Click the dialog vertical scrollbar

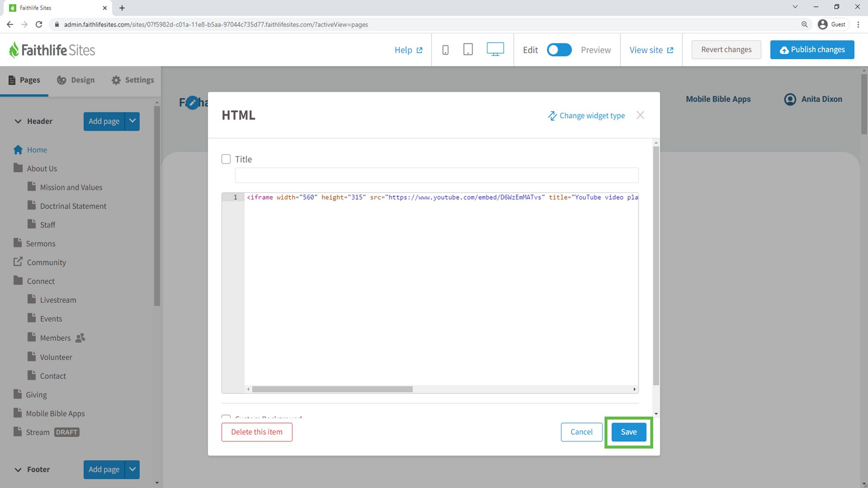click(656, 266)
